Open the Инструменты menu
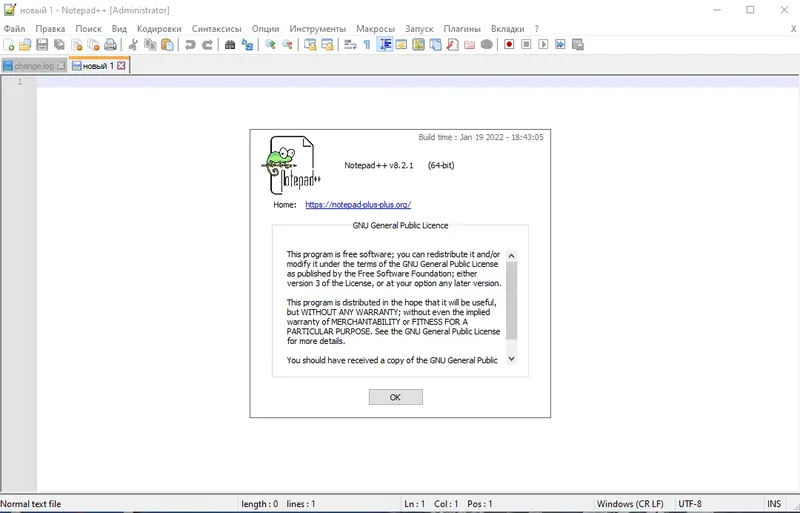800x513 pixels. tap(317, 29)
